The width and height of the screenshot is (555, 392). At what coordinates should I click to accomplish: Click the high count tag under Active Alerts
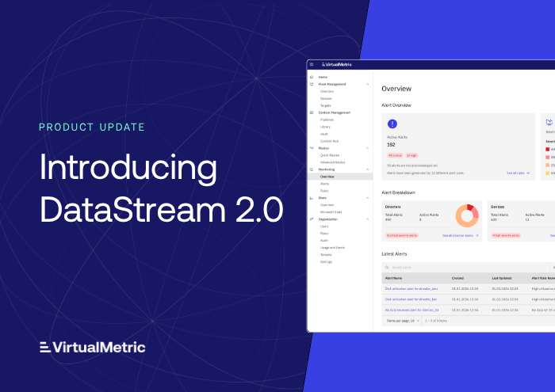click(411, 155)
